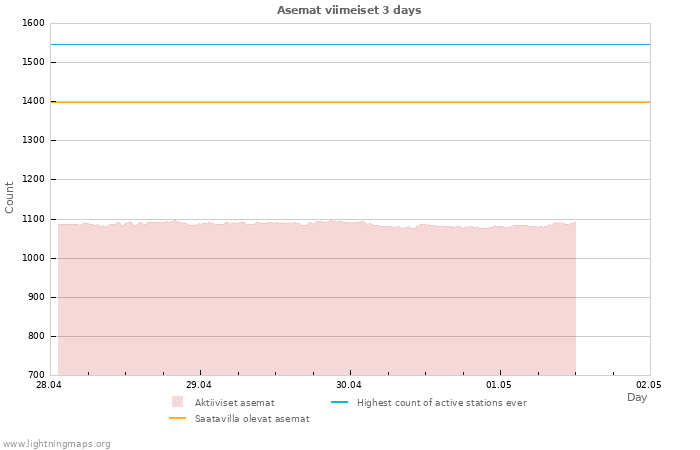Click the 'Day' x-axis label
The image size is (700, 450).
[637, 397]
